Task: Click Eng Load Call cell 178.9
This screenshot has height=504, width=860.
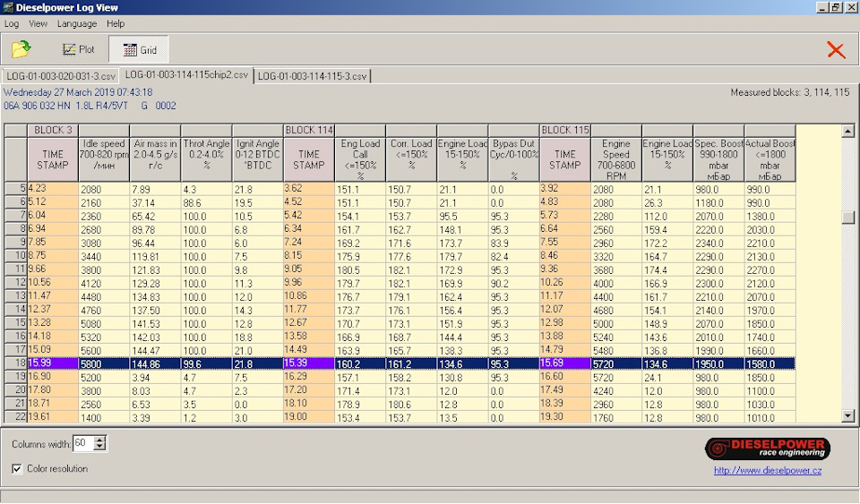Action: coord(360,405)
